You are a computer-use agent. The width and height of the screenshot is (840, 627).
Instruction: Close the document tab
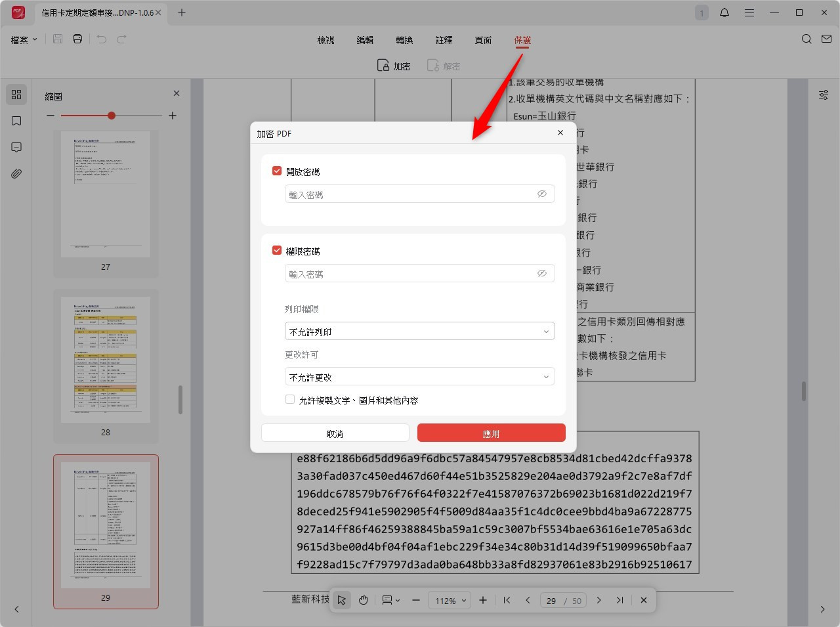coord(158,12)
